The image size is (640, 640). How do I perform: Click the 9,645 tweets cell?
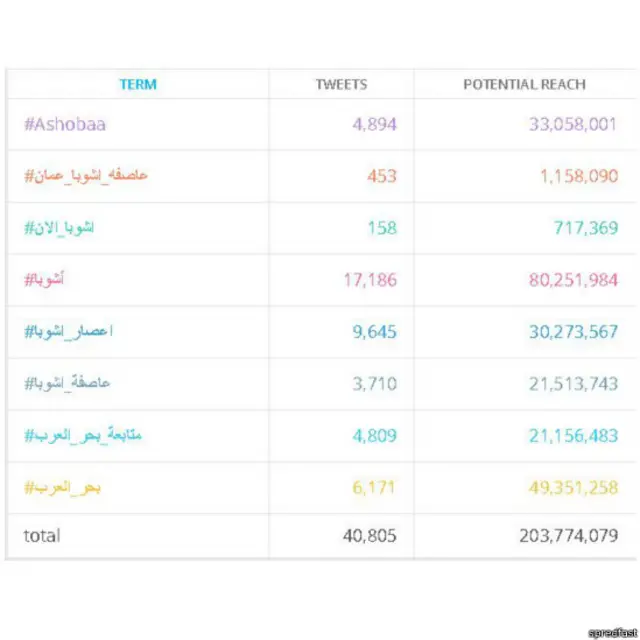374,332
